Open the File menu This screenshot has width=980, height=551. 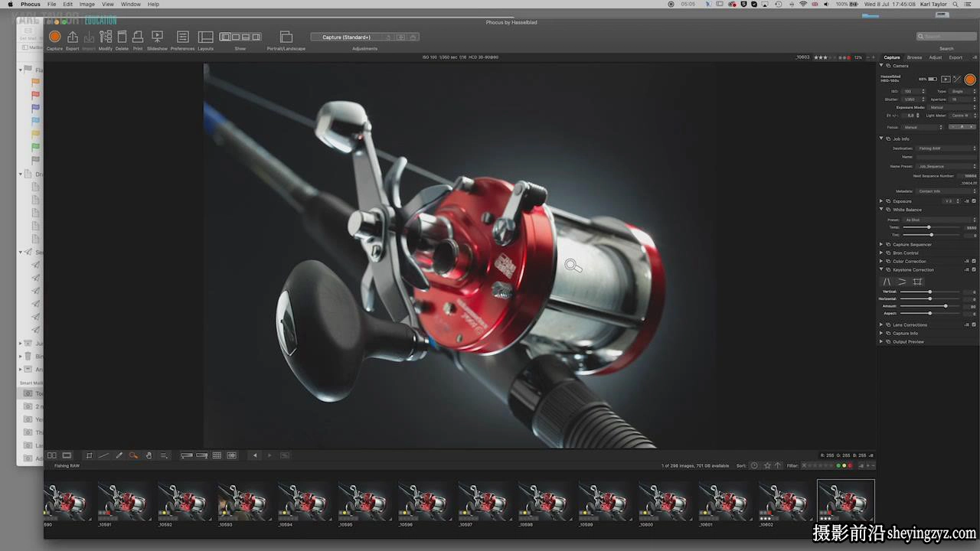pos(52,5)
